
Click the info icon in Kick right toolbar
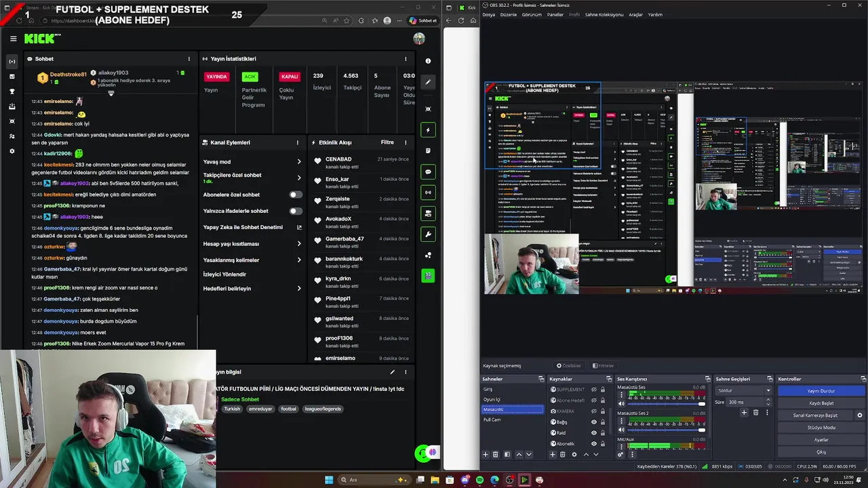(428, 61)
